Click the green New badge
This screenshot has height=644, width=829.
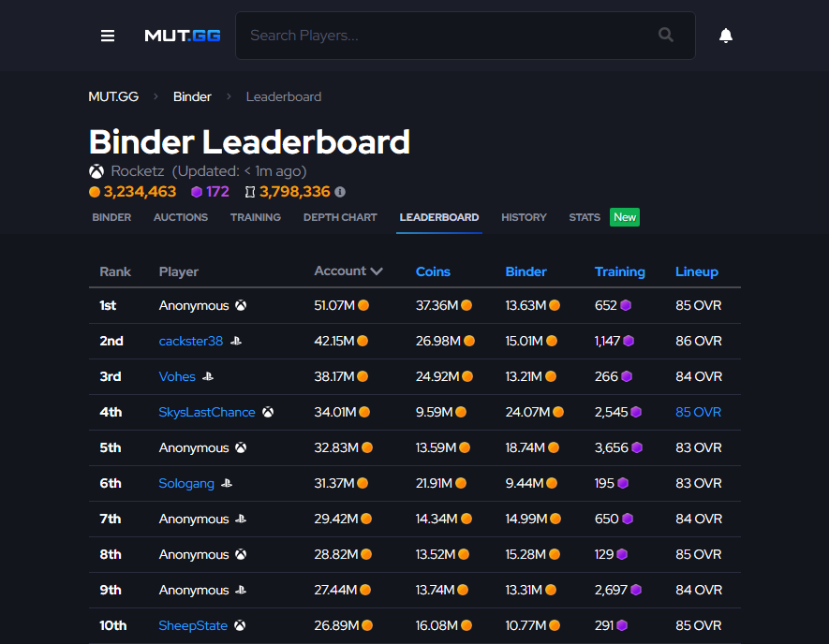(x=625, y=217)
